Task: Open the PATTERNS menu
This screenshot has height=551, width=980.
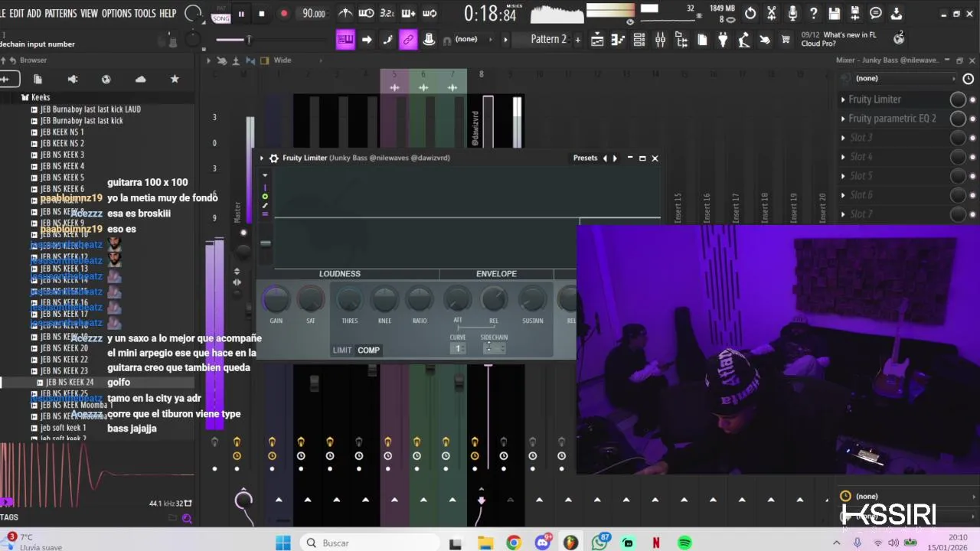Action: point(60,13)
